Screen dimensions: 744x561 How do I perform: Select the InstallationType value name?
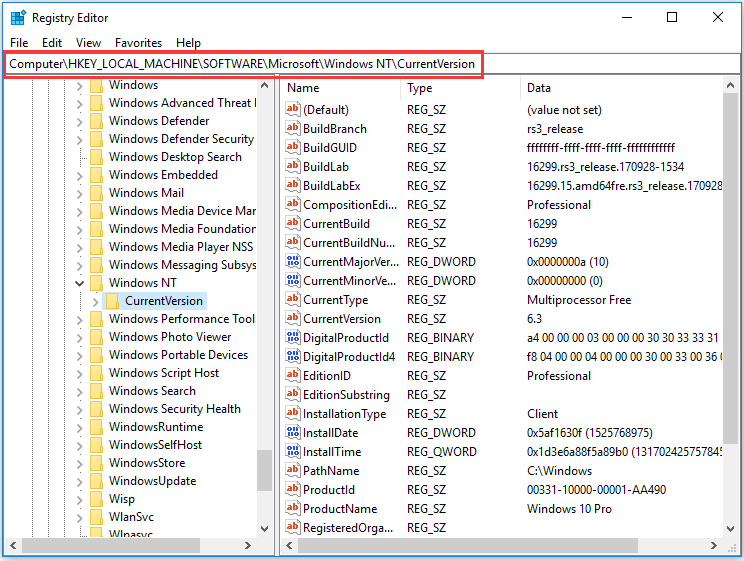coord(344,414)
